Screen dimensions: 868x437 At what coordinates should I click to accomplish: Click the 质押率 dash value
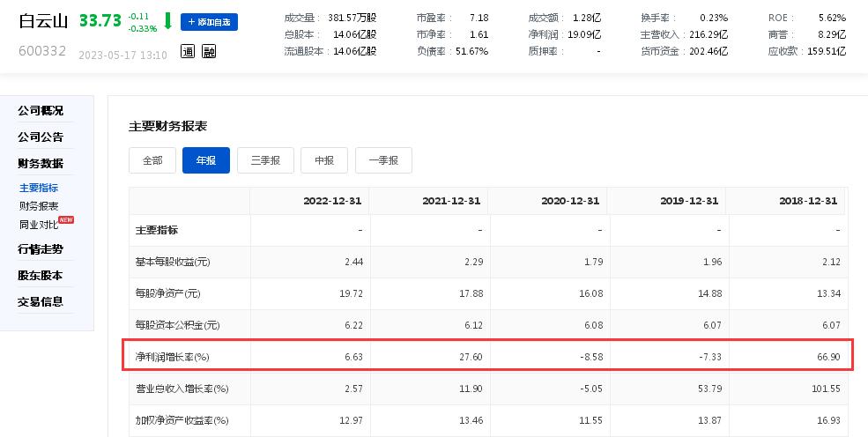coord(599,51)
